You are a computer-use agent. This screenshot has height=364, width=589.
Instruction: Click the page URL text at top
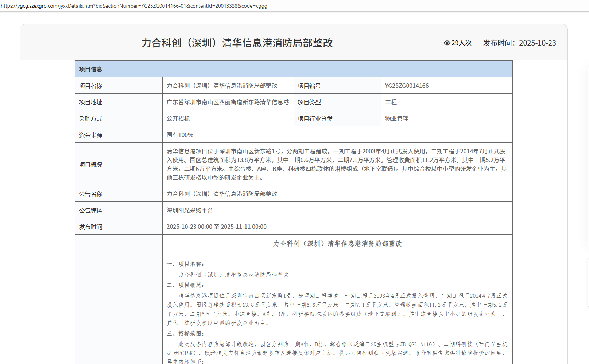pos(134,6)
